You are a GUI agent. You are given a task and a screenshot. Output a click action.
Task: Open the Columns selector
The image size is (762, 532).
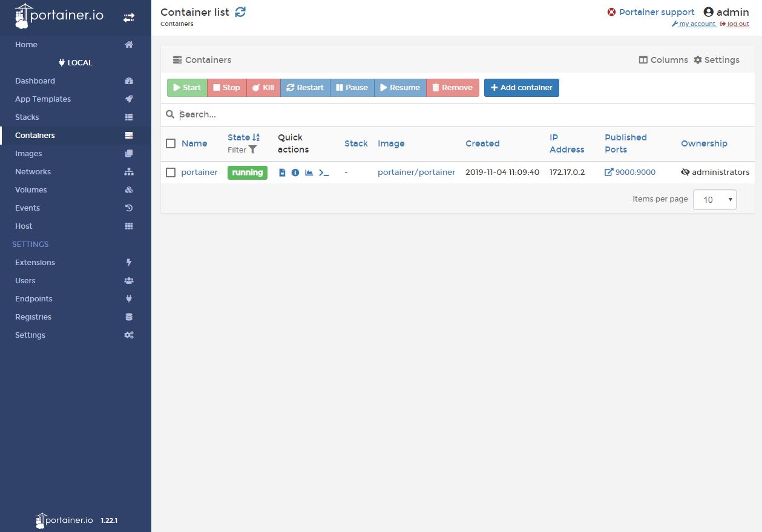click(x=663, y=60)
